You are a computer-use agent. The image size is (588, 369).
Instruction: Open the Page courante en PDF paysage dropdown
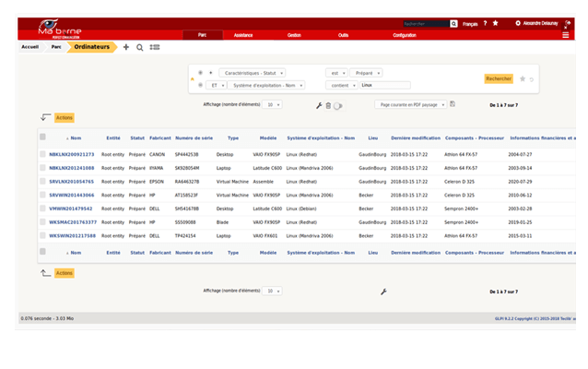[411, 105]
